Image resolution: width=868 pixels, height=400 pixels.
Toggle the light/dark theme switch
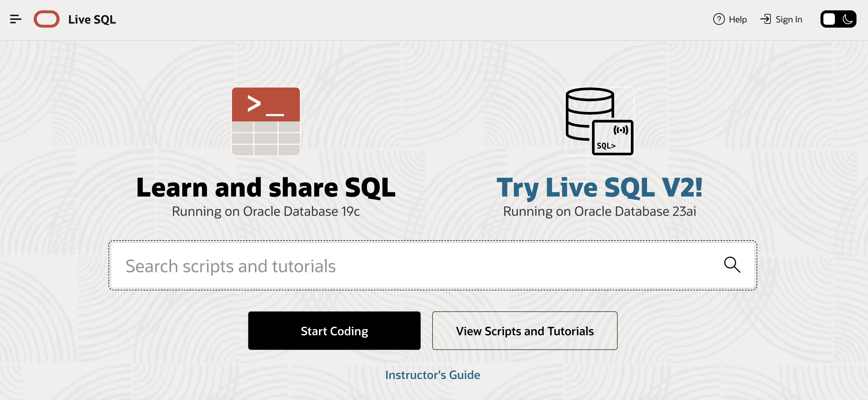[x=838, y=19]
